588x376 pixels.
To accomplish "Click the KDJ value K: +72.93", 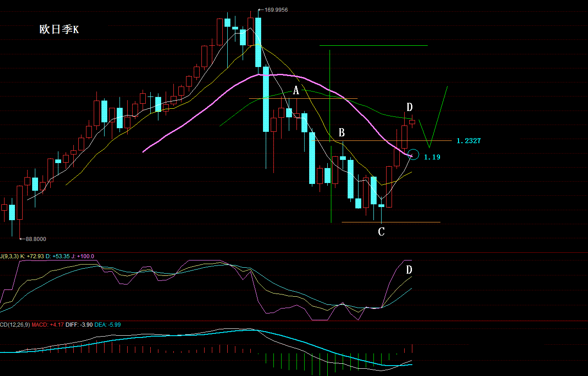I will pyautogui.click(x=32, y=256).
